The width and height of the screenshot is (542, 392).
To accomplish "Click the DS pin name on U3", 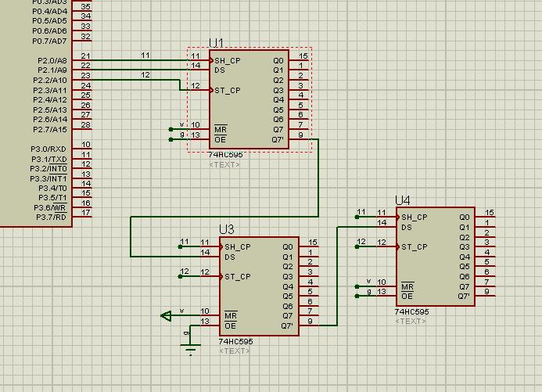I will tap(230, 257).
